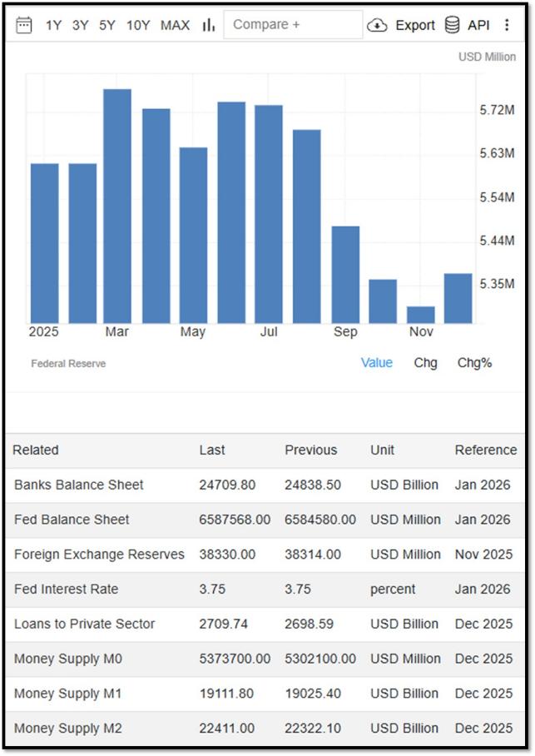This screenshot has height=756, width=535.
Task: Open the Foreign Exchange Reserves link
Action: (x=99, y=554)
